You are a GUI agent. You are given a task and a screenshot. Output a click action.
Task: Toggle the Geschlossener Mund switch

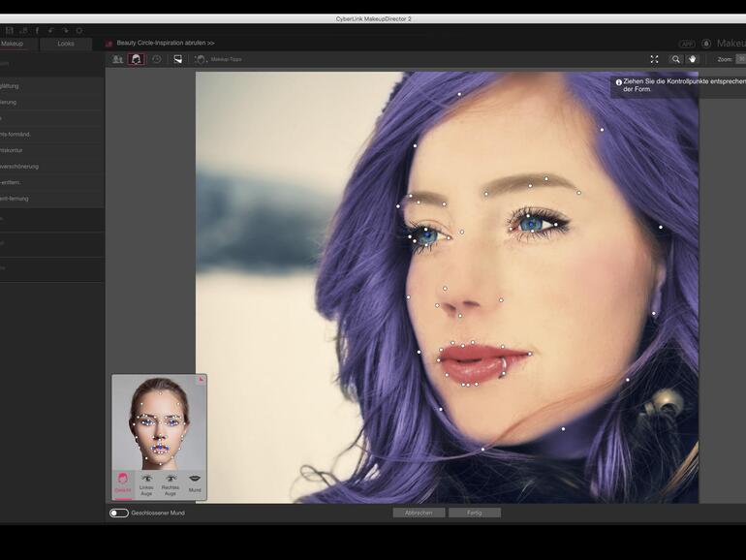[x=119, y=513]
